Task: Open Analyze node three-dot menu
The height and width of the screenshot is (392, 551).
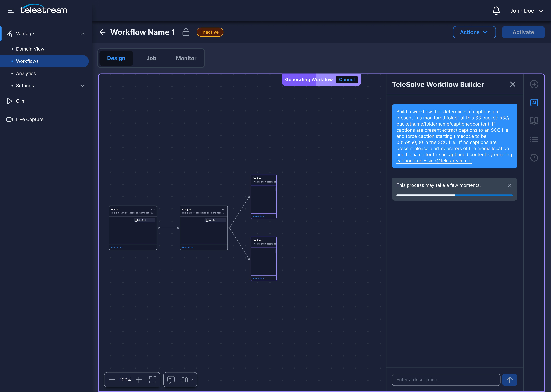Action: (x=224, y=209)
